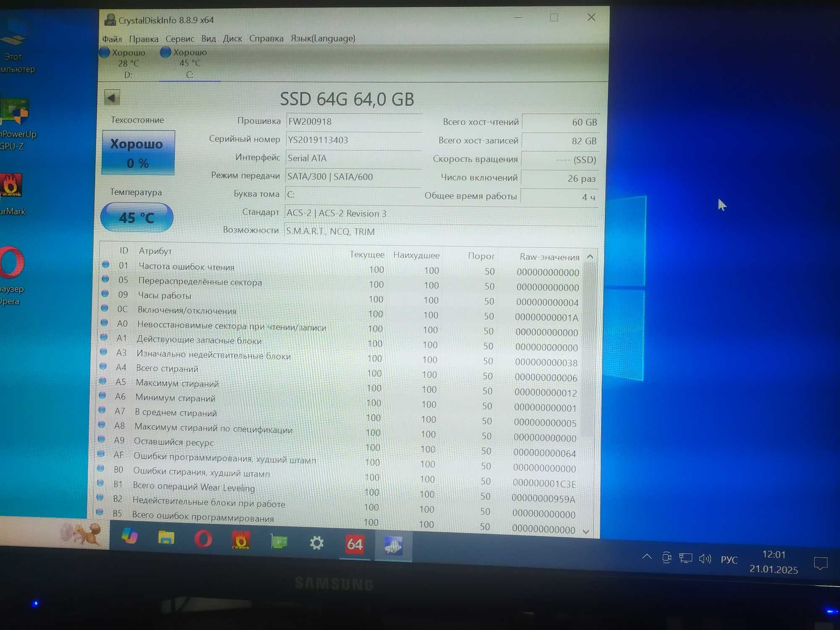Click power-on hours value 4 ч
The image size is (840, 630).
[559, 197]
